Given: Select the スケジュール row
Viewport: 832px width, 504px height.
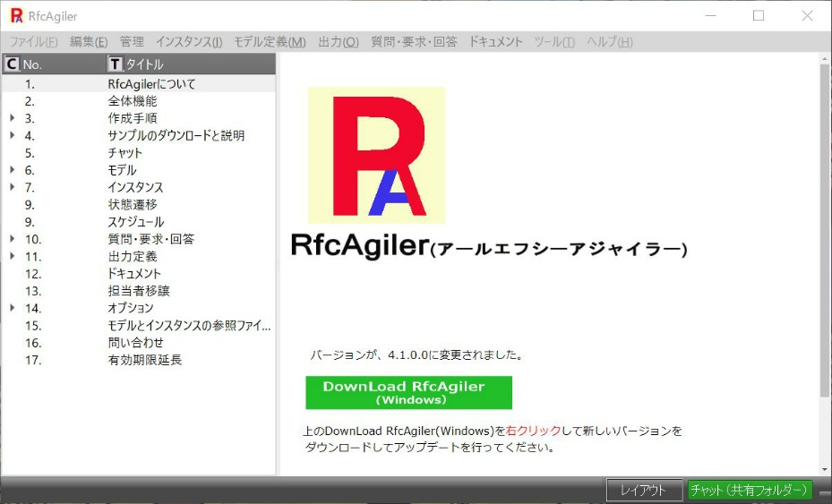Looking at the screenshot, I should (139, 222).
